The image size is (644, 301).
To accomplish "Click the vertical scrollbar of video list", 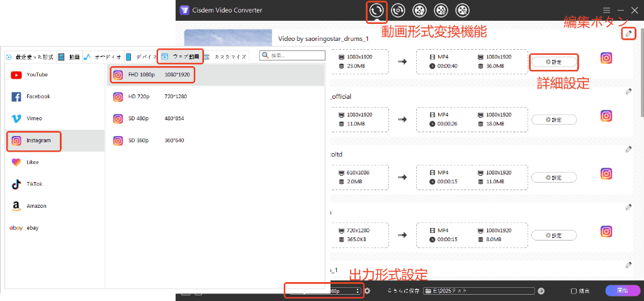I will (x=642, y=70).
